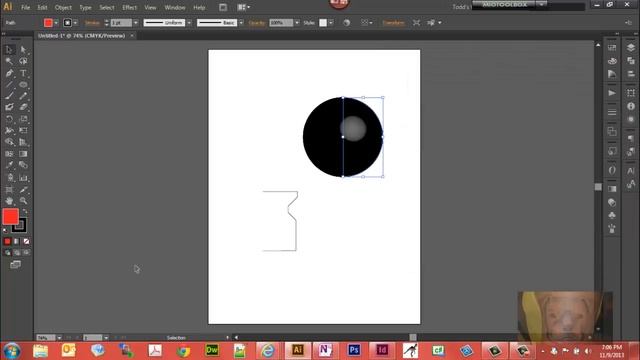The width and height of the screenshot is (640, 360).
Task: Enable Draw Behind mode
Action: tap(17, 253)
